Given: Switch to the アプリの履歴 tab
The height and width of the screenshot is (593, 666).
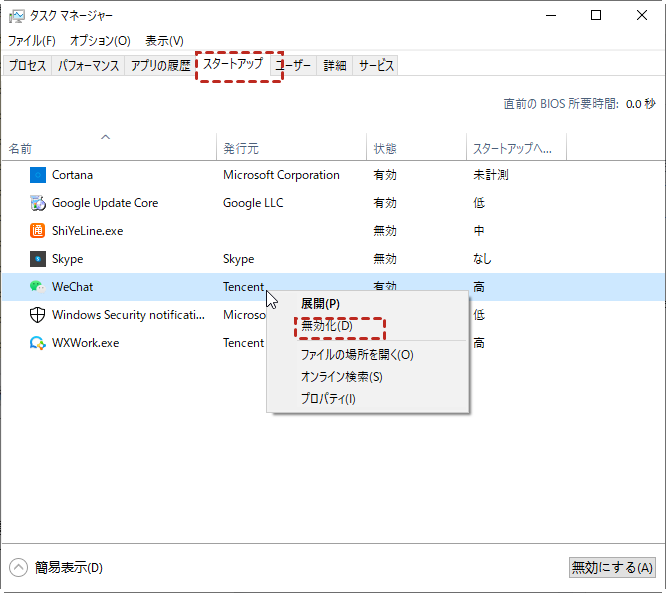Looking at the screenshot, I should [x=160, y=65].
